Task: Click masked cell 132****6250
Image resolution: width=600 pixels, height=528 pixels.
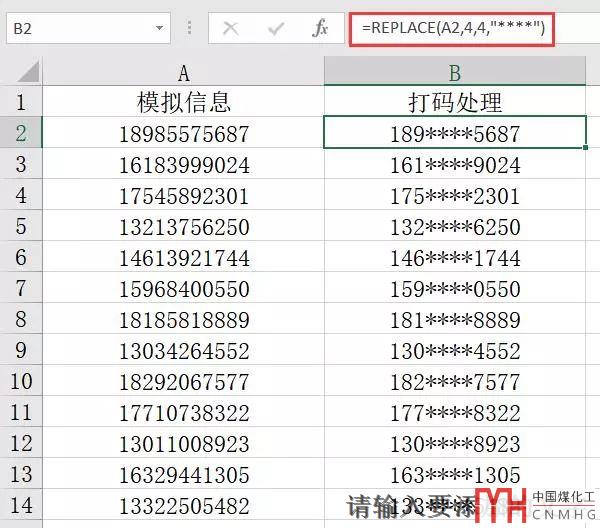Action: (x=455, y=225)
